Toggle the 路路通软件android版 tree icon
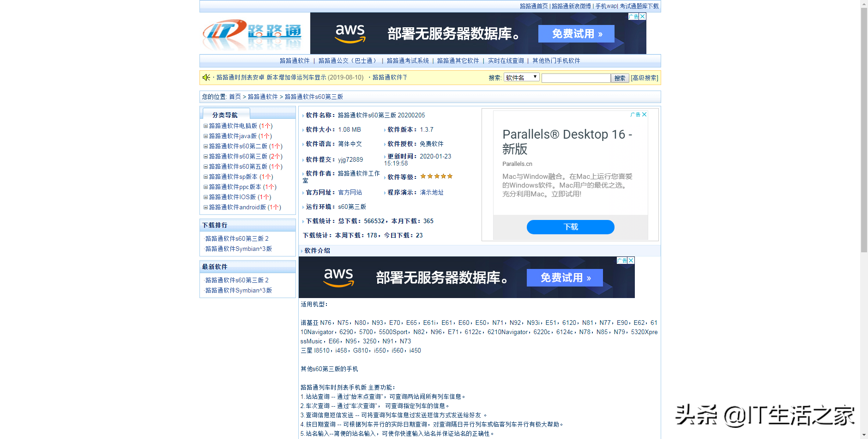Image resolution: width=868 pixels, height=439 pixels. [205, 207]
